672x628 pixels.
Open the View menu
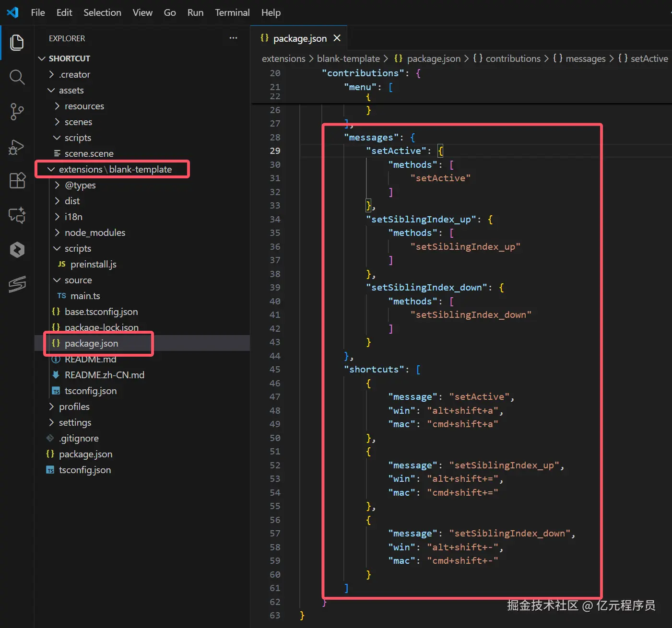(142, 12)
